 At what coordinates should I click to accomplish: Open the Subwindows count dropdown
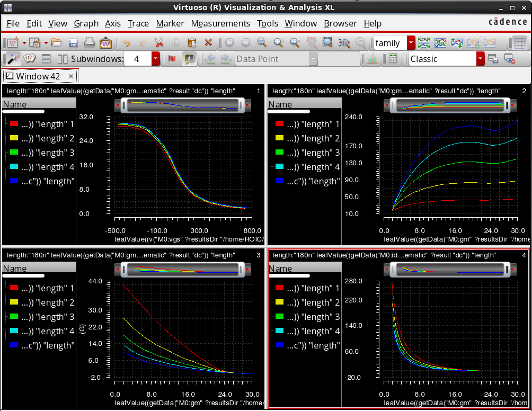[156, 59]
